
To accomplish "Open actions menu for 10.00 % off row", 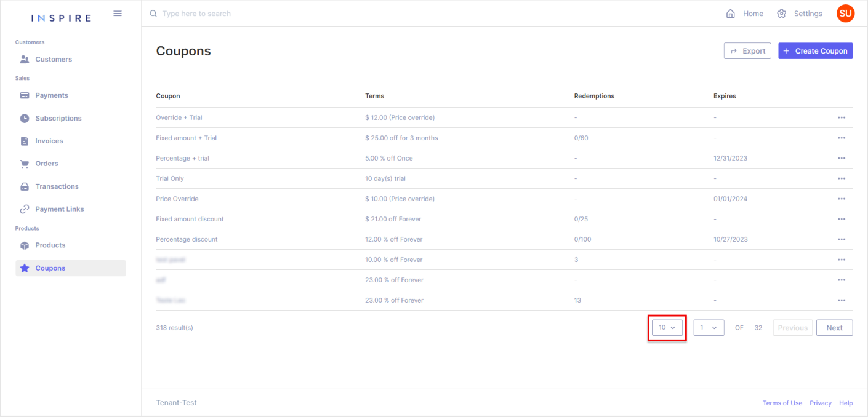I will tap(842, 260).
